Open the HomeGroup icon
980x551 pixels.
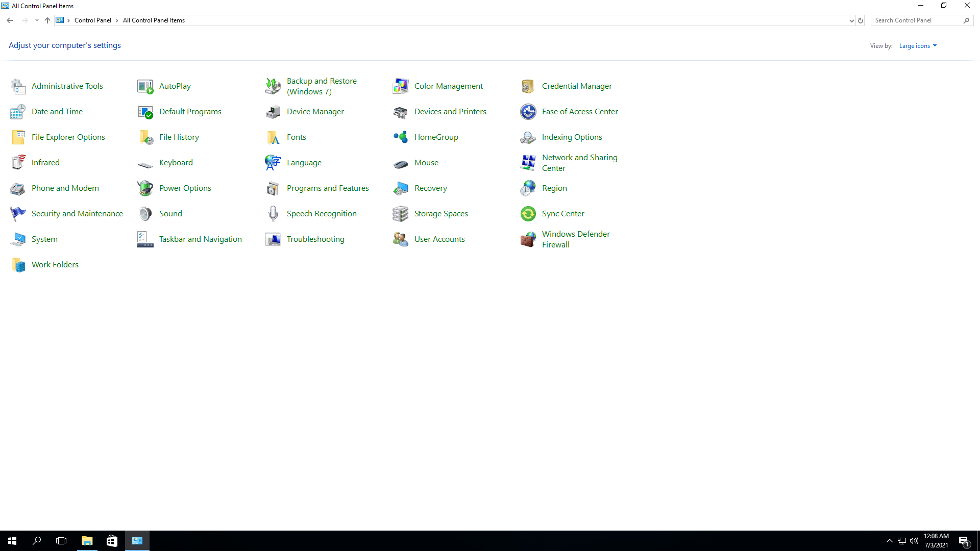[400, 137]
